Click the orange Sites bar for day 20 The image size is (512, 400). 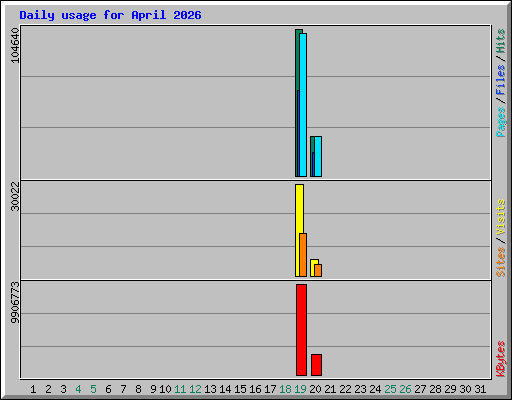tap(318, 270)
